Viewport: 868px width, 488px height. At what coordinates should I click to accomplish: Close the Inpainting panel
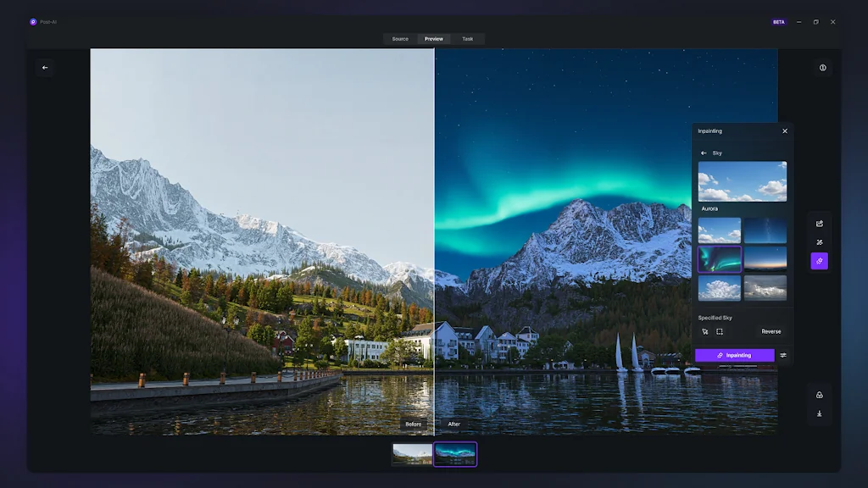tap(784, 131)
